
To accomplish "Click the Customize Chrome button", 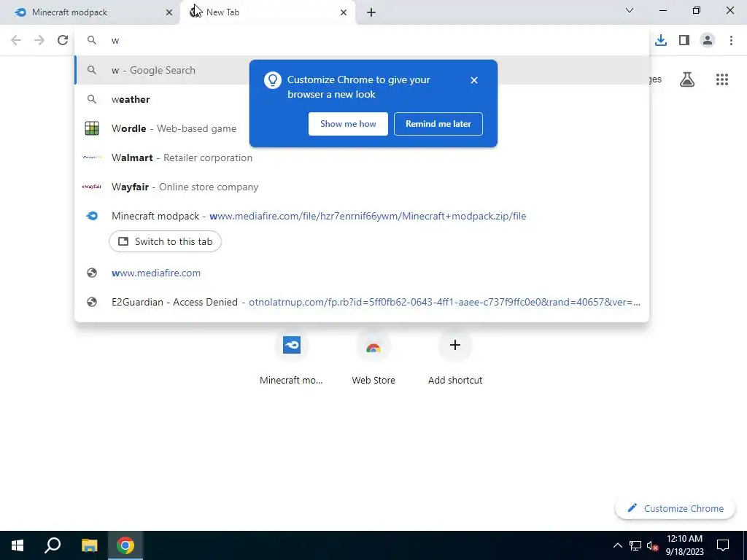I will coord(676,508).
